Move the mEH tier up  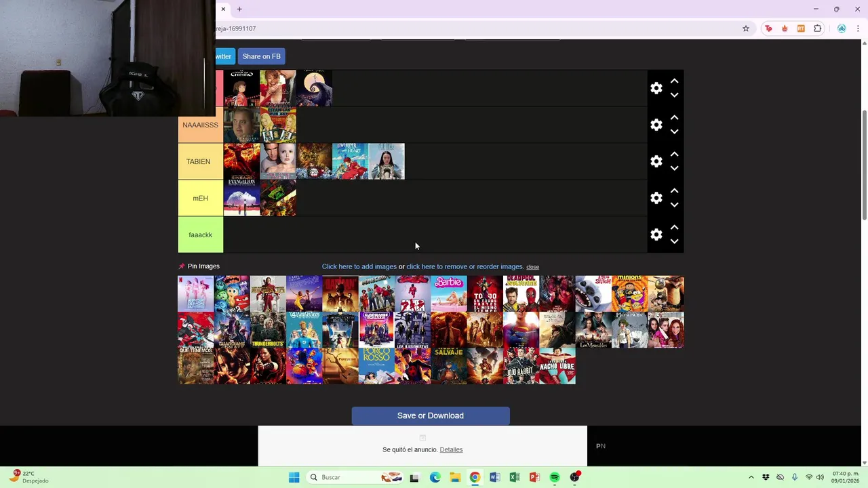(674, 190)
